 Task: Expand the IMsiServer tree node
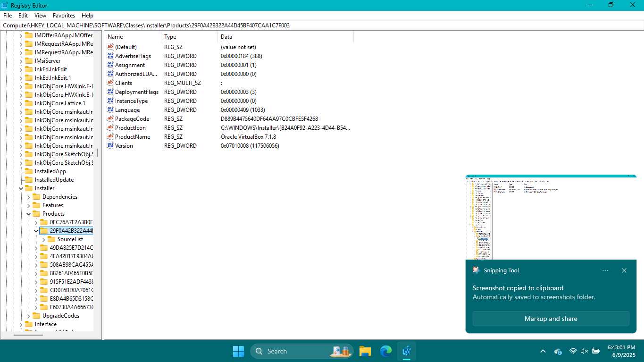(x=21, y=61)
